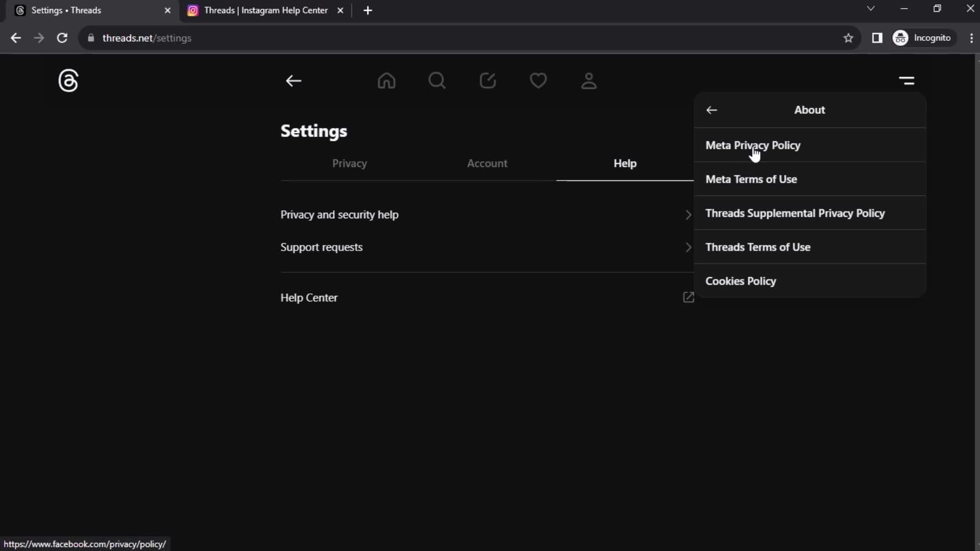Click the page vertical scrollbar
The height and width of the screenshot is (551, 980).
pos(977,301)
